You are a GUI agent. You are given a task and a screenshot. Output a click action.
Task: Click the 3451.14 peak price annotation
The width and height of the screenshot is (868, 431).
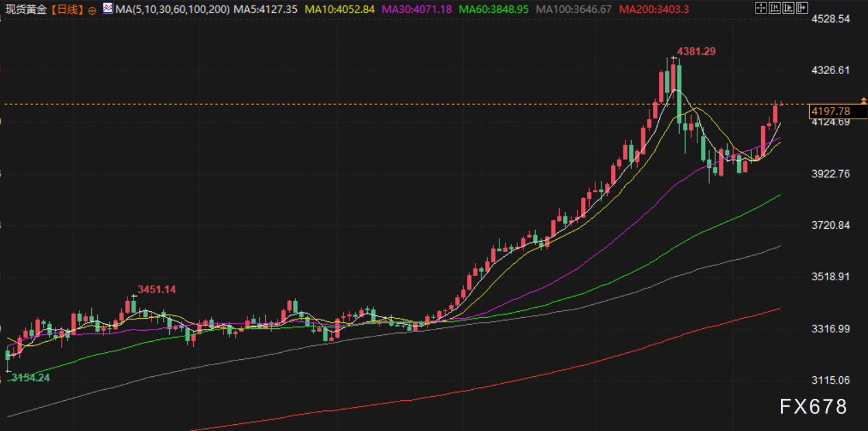tap(157, 289)
